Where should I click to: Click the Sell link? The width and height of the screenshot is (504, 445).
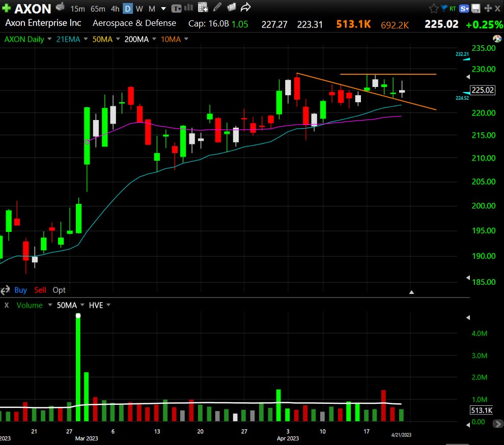tap(40, 290)
